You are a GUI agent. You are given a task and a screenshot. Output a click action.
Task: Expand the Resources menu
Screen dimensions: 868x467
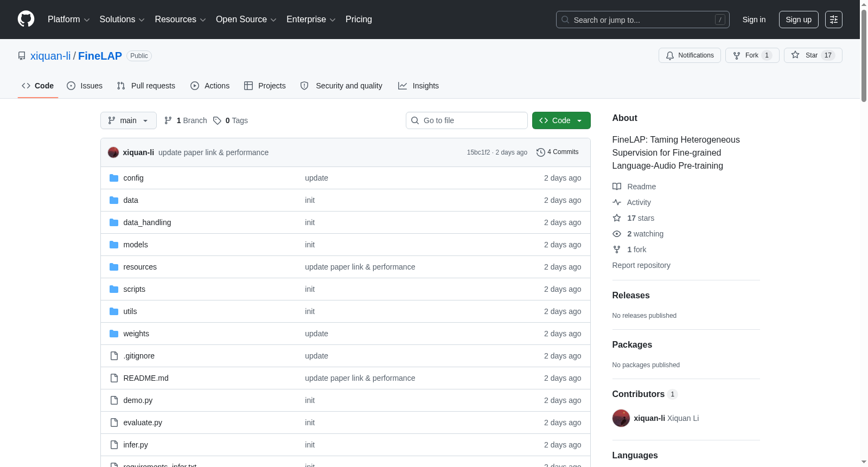click(180, 20)
